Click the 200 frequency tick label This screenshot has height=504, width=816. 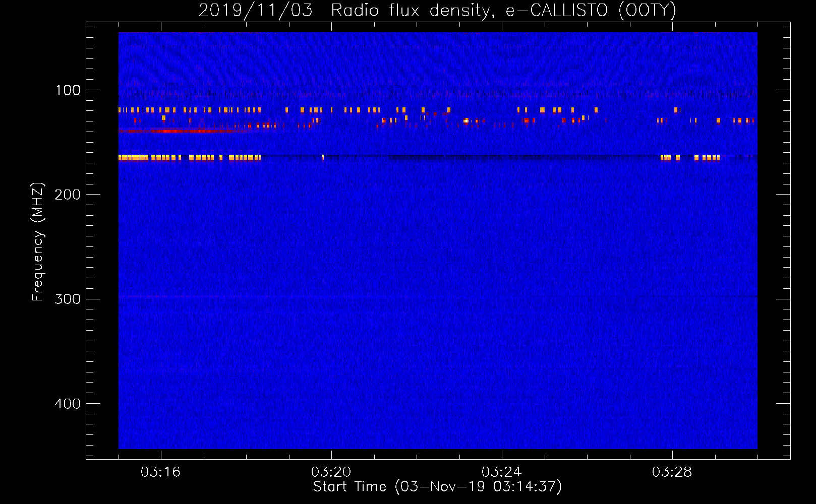[68, 195]
